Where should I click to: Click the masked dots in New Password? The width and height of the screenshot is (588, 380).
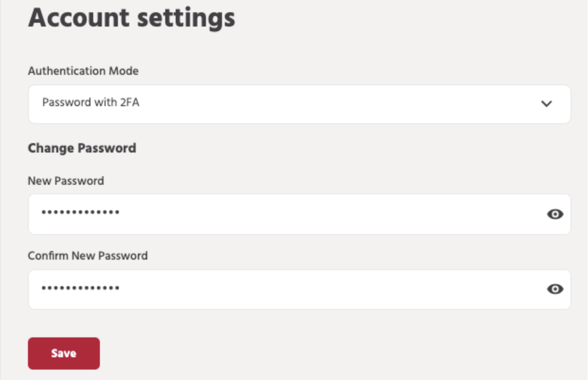pos(80,213)
